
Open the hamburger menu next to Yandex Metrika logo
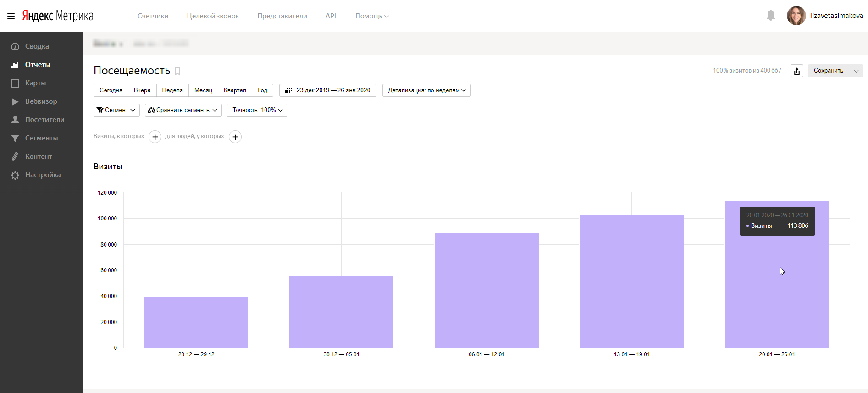click(x=11, y=16)
